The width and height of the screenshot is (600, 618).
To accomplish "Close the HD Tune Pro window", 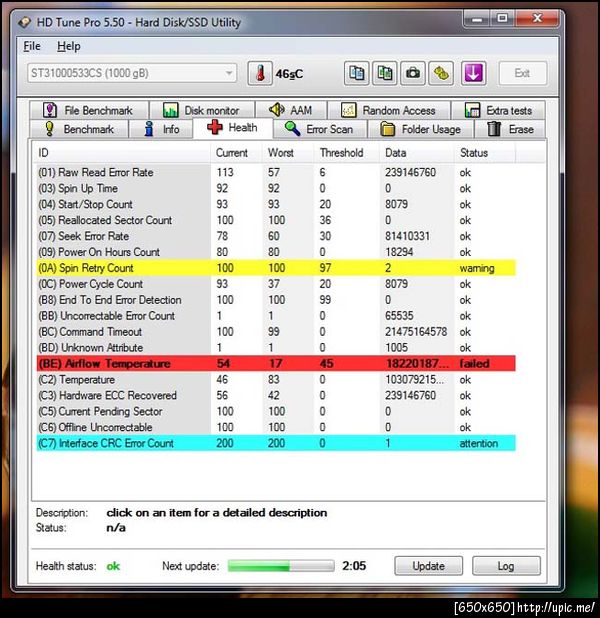I will tap(537, 19).
